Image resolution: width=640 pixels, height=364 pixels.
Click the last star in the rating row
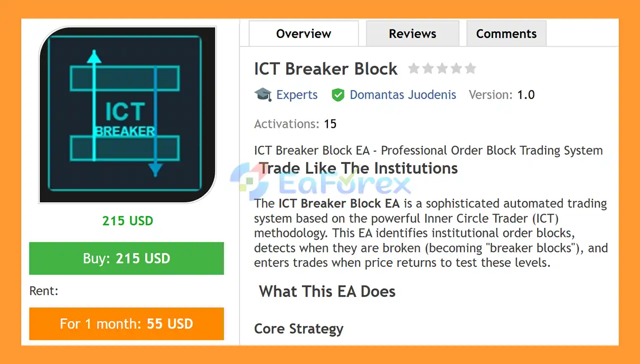pos(470,68)
